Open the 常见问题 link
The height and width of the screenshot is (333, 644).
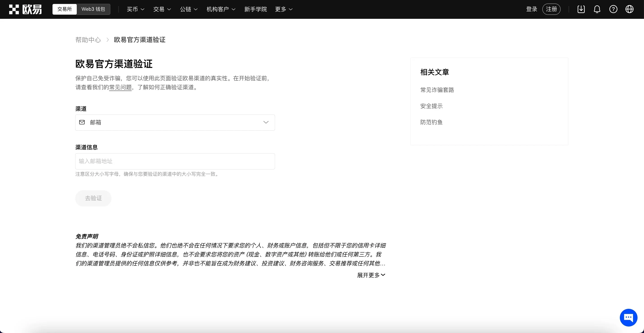120,87
